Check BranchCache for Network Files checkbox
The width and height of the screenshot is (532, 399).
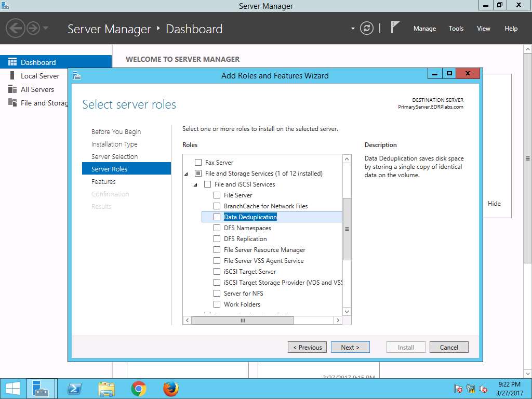pyautogui.click(x=217, y=206)
